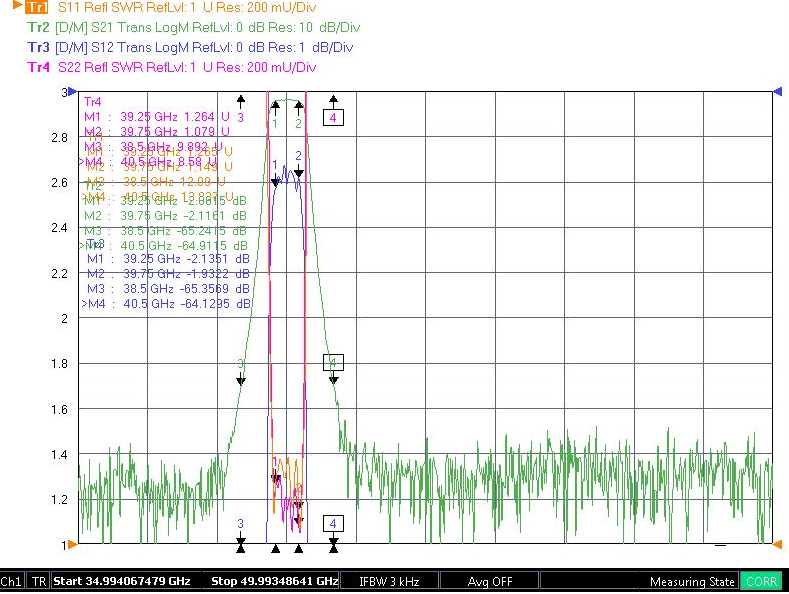Select green marker 1 at passband top

pos(275,123)
